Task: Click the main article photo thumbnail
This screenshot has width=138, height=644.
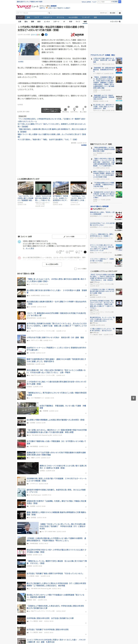Action: coord(29,49)
